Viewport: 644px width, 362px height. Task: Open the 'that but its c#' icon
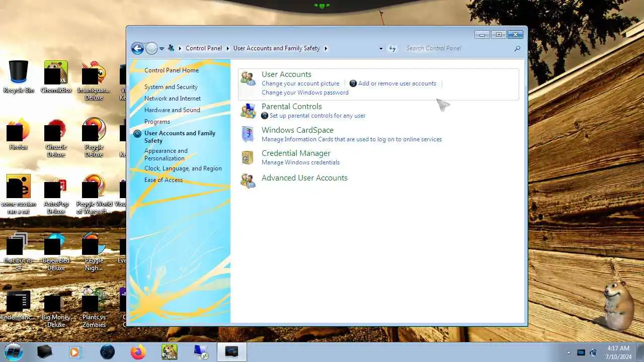pos(19,243)
